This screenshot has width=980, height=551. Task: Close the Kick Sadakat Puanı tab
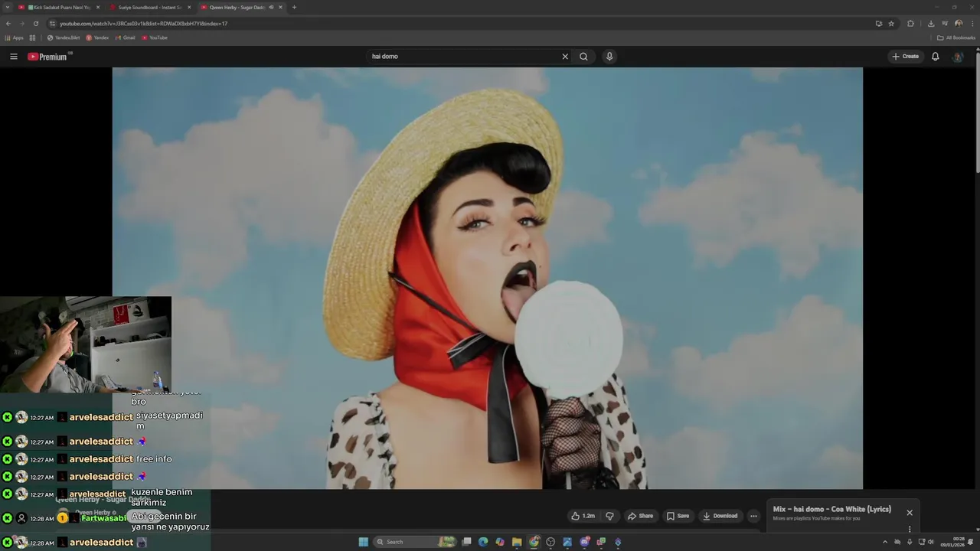click(x=98, y=8)
